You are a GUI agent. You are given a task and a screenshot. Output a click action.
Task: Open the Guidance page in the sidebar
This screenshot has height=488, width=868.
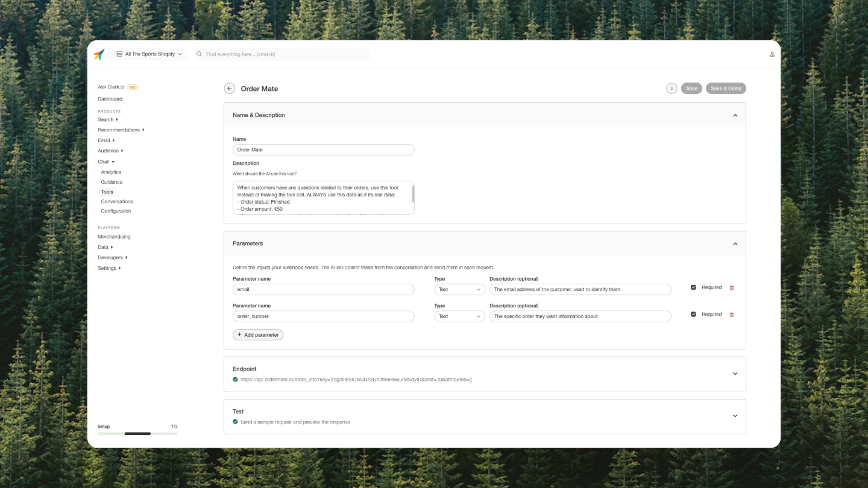coord(112,182)
